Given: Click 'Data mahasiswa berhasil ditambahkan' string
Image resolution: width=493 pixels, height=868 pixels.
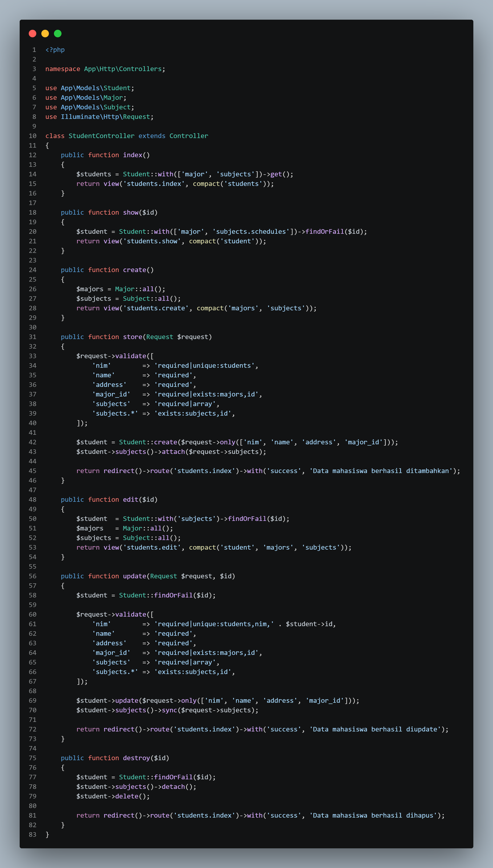Looking at the screenshot, I should pyautogui.click(x=381, y=471).
